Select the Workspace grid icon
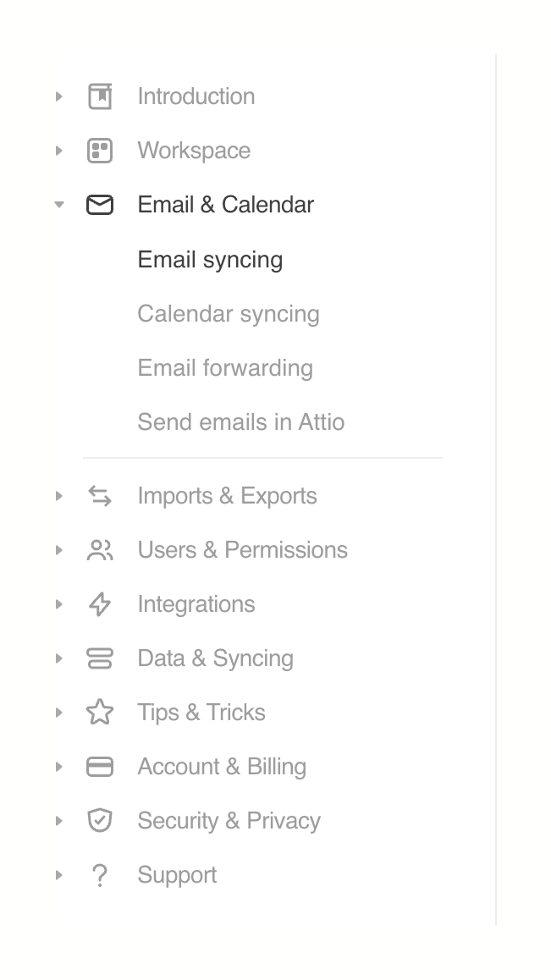The image size is (551, 980). coord(100,150)
